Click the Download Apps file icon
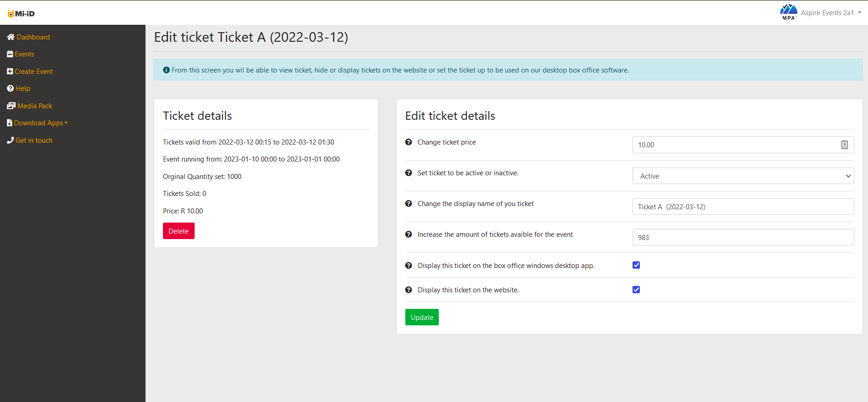Screen dimensions: 868x402 click(9, 123)
